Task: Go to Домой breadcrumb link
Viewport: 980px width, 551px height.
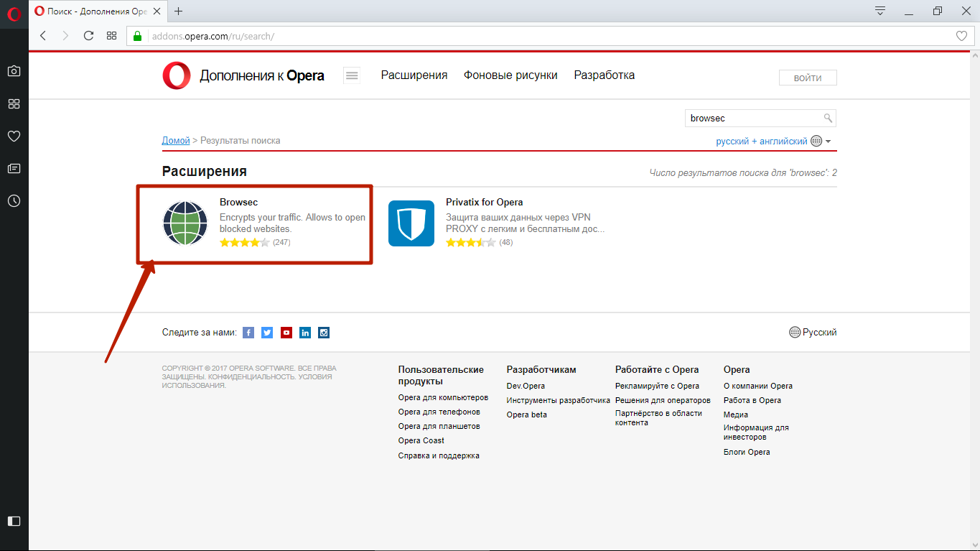Action: point(176,141)
